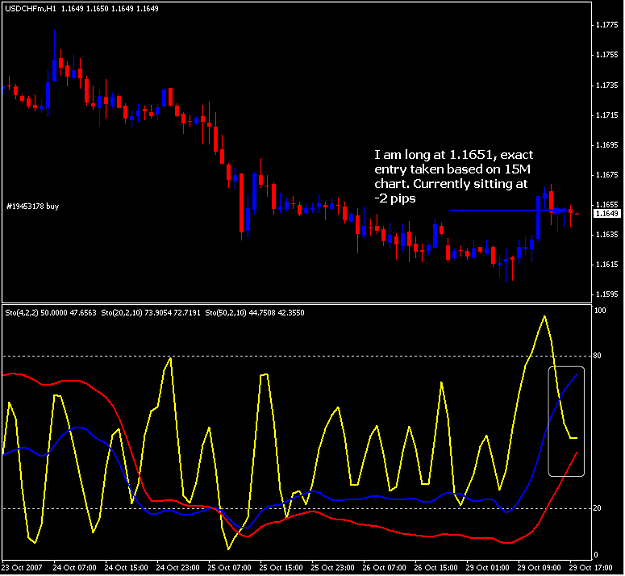Click the 24 Oct 23:00 time label
The width and height of the screenshot is (625, 576).
[178, 568]
